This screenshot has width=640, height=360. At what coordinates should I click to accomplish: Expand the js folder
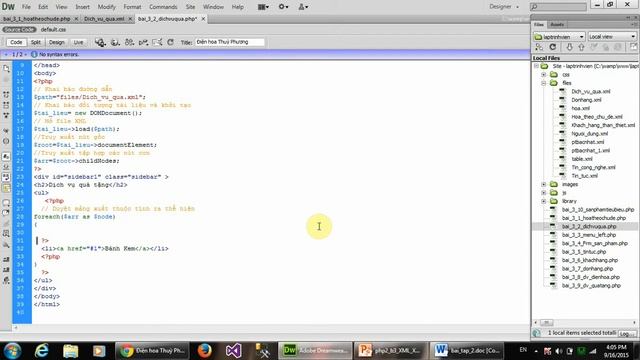[x=544, y=193]
